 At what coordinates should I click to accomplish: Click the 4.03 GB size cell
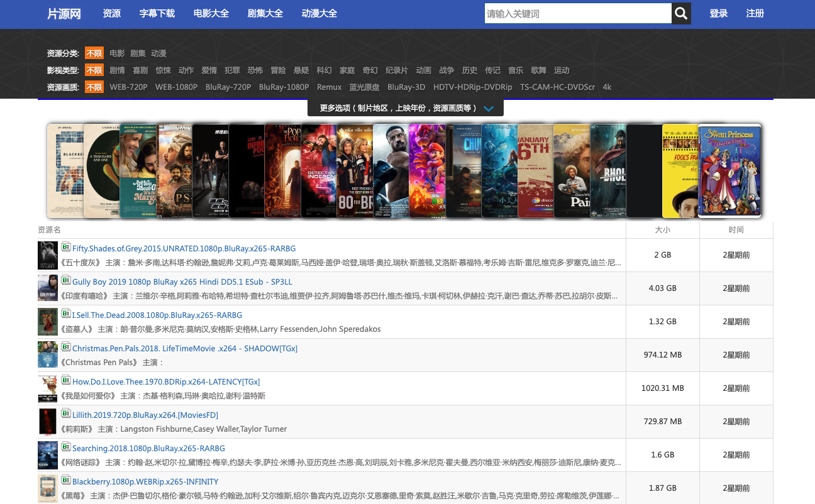point(663,288)
